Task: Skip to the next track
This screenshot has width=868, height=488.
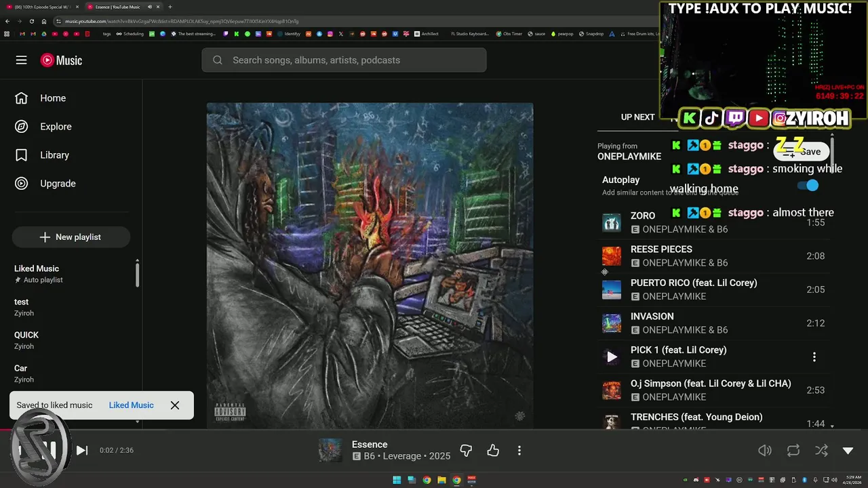Action: 82,451
